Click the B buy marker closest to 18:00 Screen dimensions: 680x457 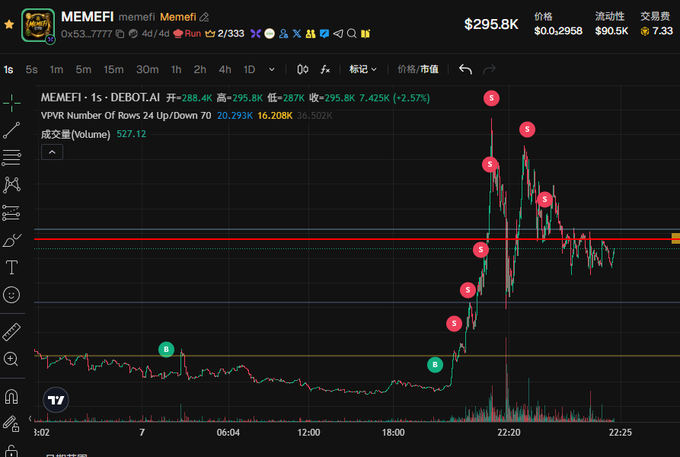tap(435, 365)
